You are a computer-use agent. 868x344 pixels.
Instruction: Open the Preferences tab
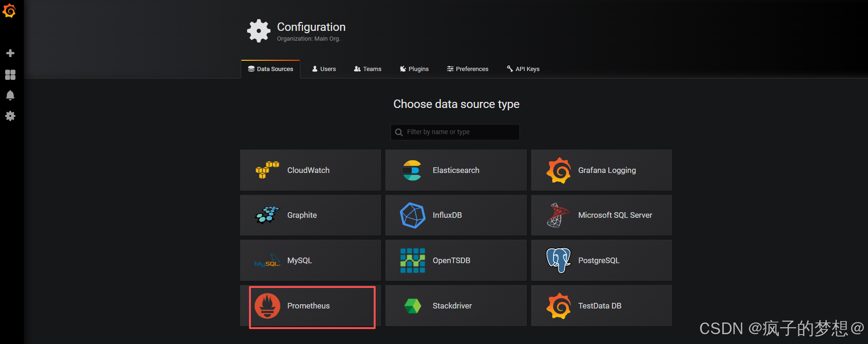(468, 69)
